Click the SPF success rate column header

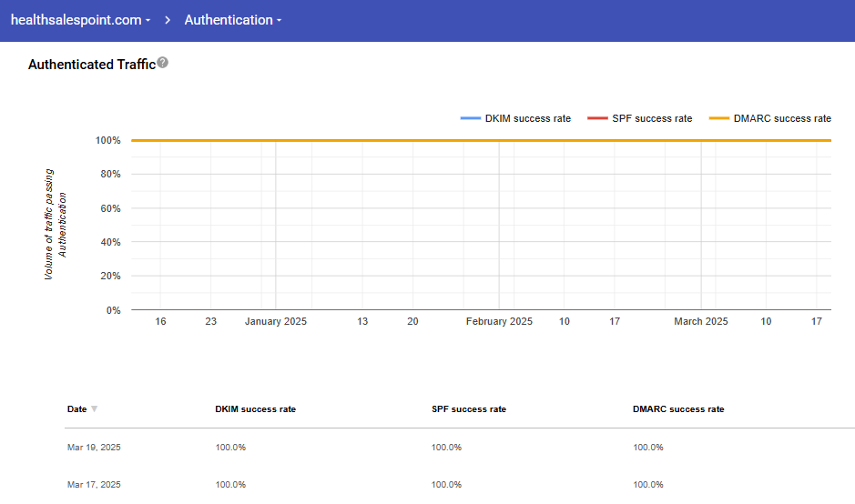[468, 409]
